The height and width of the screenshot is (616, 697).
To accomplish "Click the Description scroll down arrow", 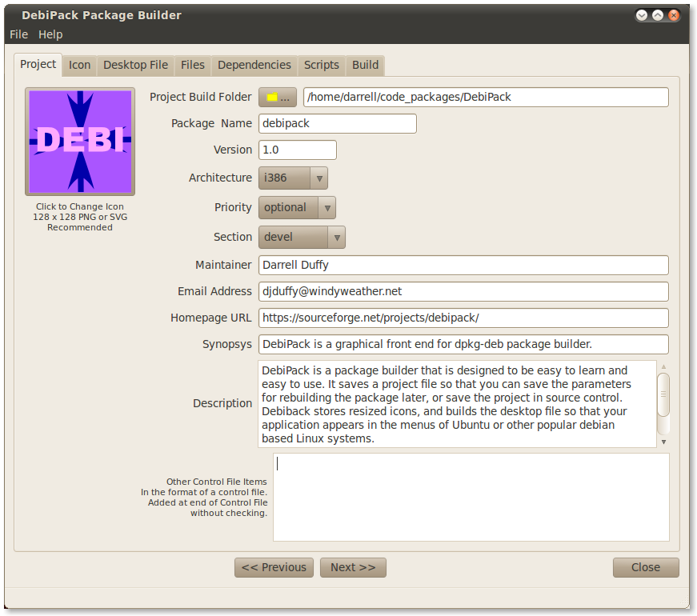I will (x=663, y=441).
